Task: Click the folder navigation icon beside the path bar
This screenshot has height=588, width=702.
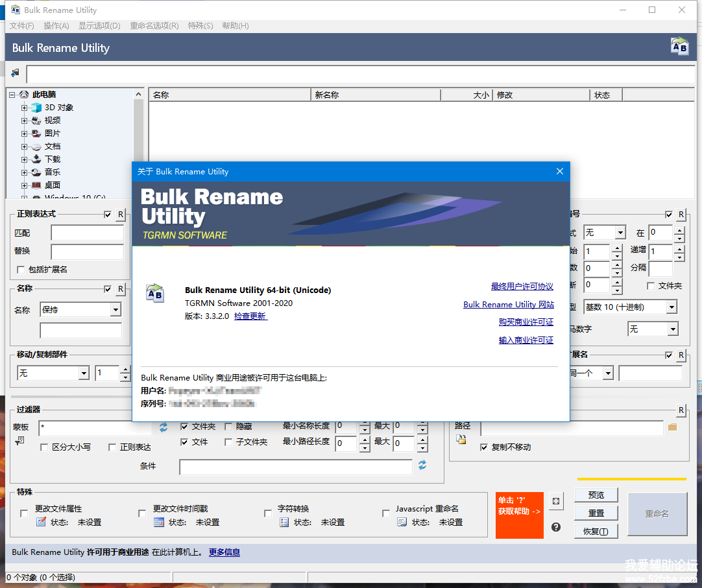Action: 15,73
